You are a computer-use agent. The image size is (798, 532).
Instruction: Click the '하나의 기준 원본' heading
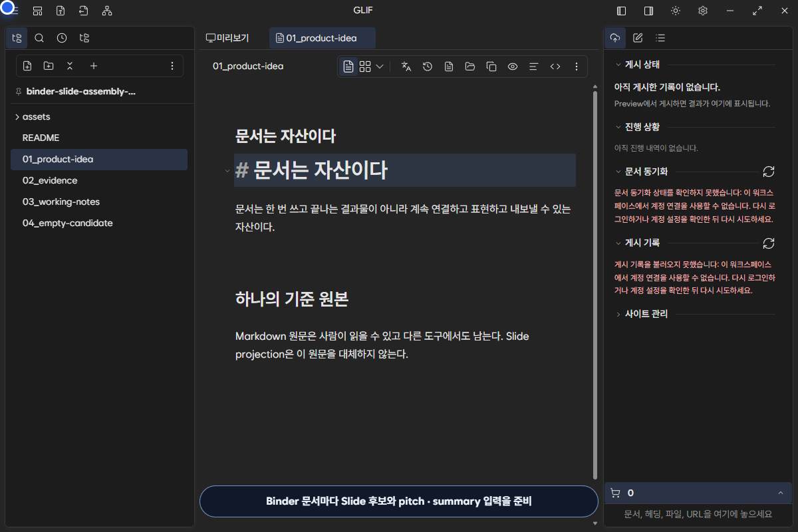(292, 299)
